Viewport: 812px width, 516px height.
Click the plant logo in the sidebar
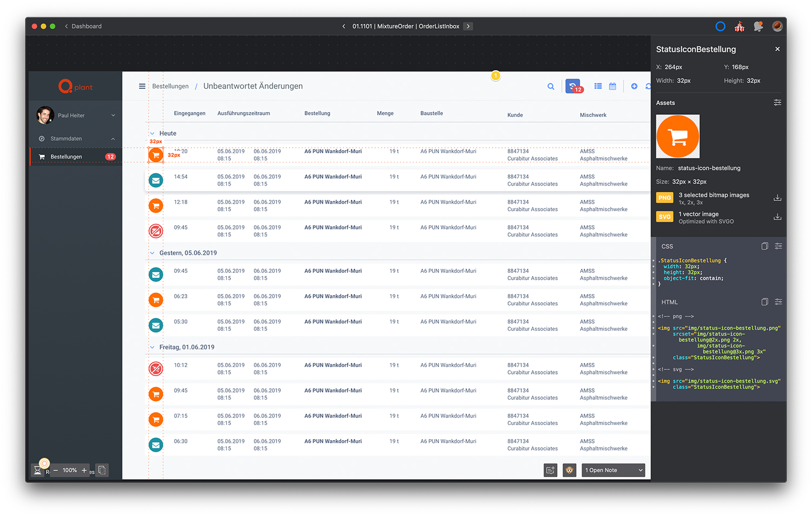pyautogui.click(x=75, y=87)
